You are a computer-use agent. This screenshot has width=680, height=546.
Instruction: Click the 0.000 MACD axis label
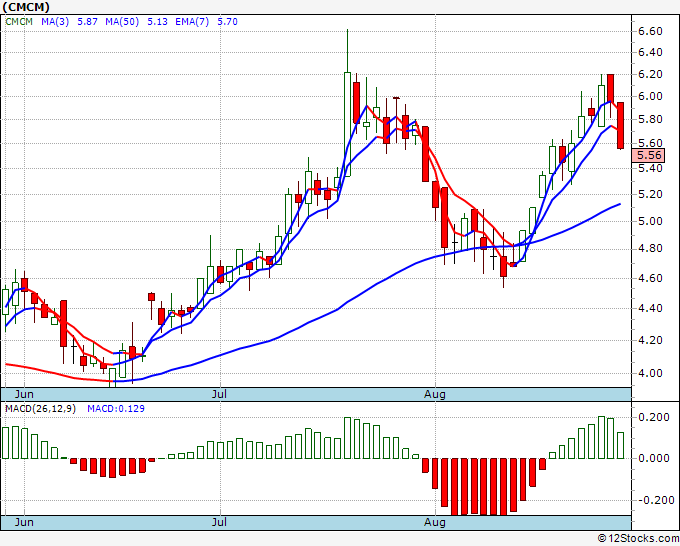[654, 458]
